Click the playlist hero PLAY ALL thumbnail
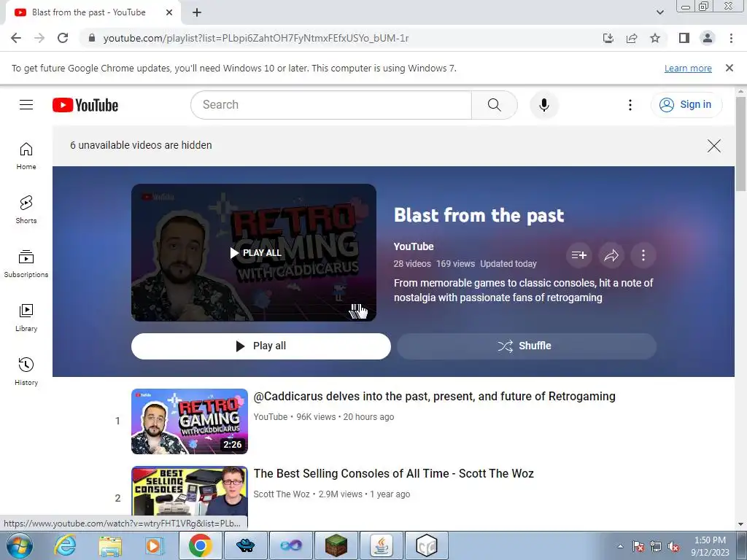This screenshot has height=560, width=747. tap(254, 252)
